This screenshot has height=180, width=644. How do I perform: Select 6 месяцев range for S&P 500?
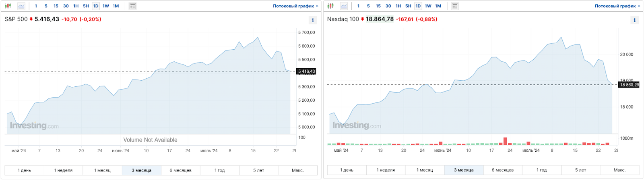point(181,170)
